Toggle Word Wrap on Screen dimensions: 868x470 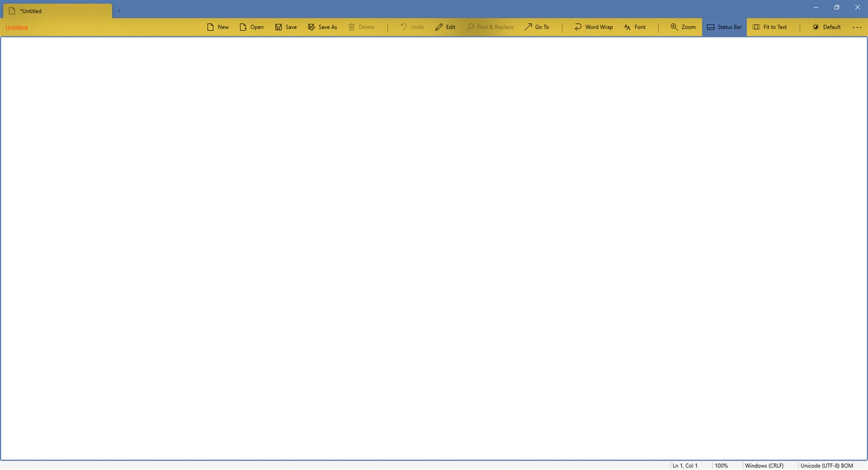click(593, 27)
